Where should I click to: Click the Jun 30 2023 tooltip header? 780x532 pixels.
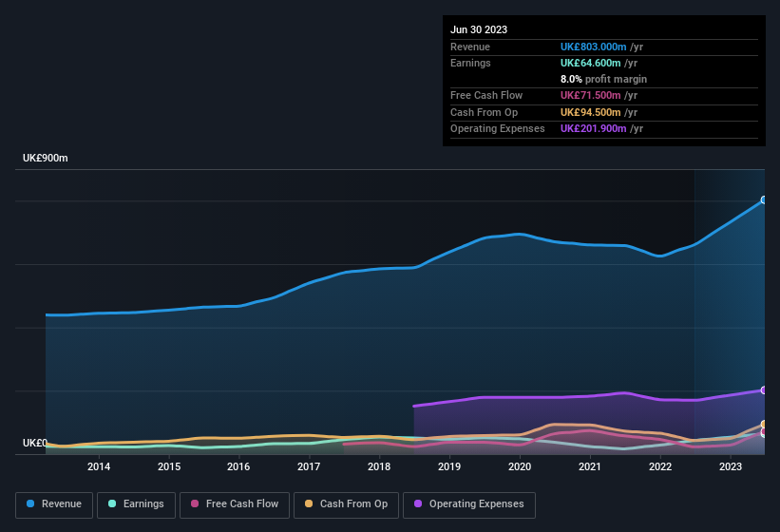[x=479, y=29]
